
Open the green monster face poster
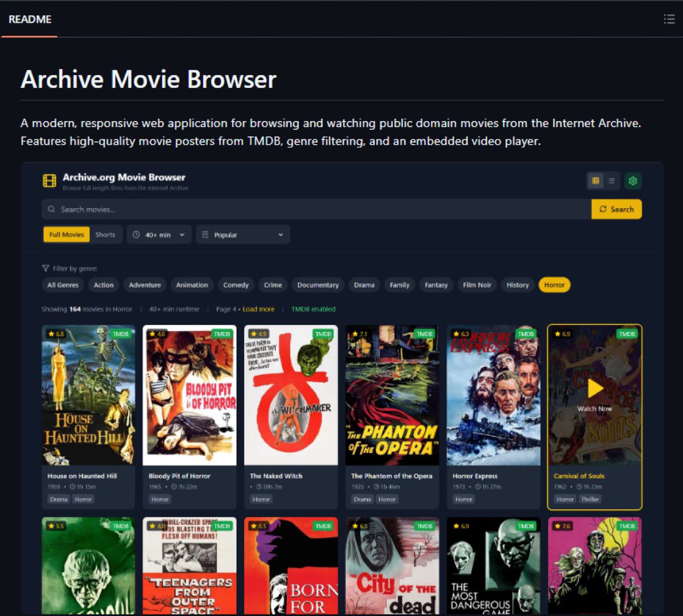[88, 565]
